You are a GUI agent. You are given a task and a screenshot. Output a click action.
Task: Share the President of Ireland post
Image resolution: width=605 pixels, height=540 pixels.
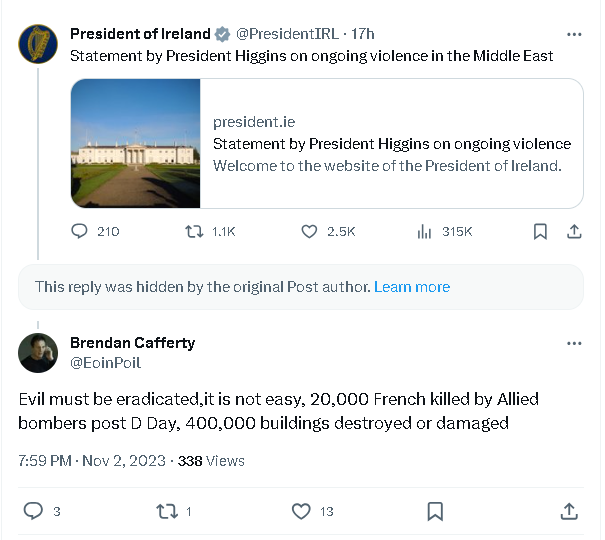coord(574,231)
